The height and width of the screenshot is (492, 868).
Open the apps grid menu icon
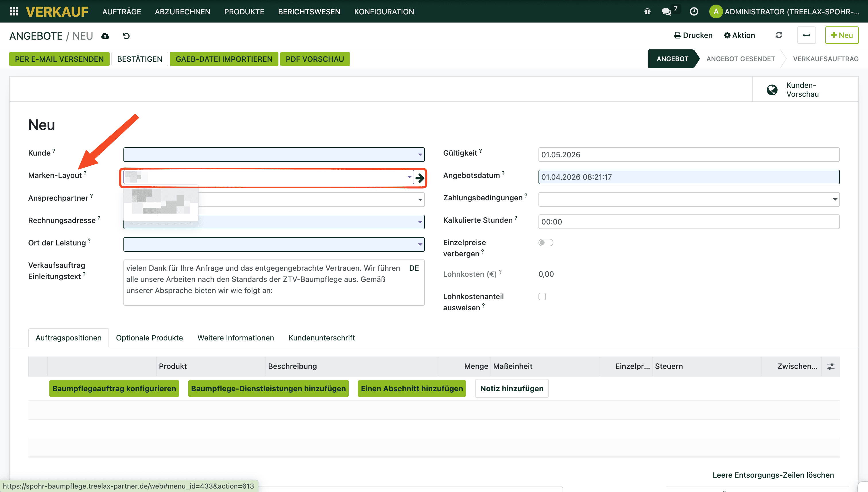point(14,11)
